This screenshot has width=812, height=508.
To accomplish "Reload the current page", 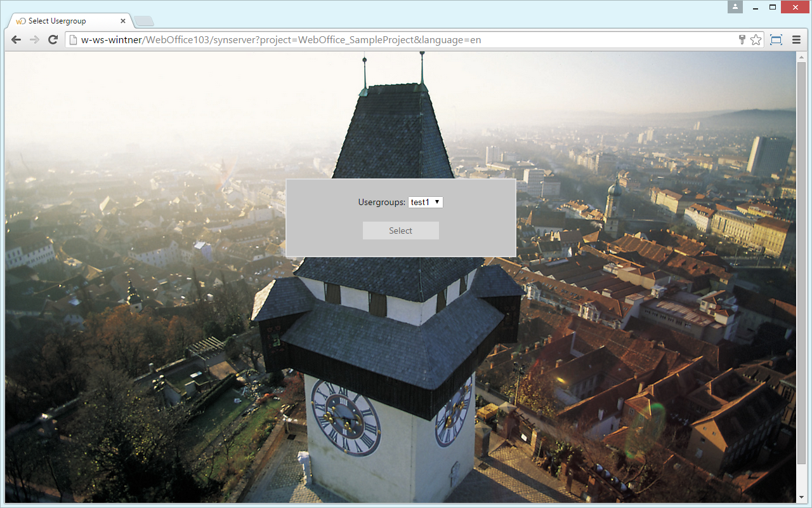I will 53,39.
